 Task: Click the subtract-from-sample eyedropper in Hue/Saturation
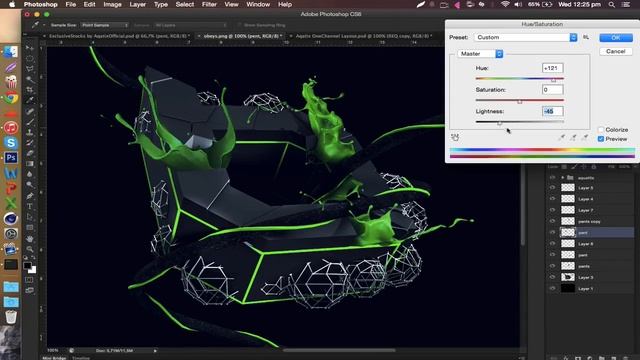pyautogui.click(x=584, y=138)
